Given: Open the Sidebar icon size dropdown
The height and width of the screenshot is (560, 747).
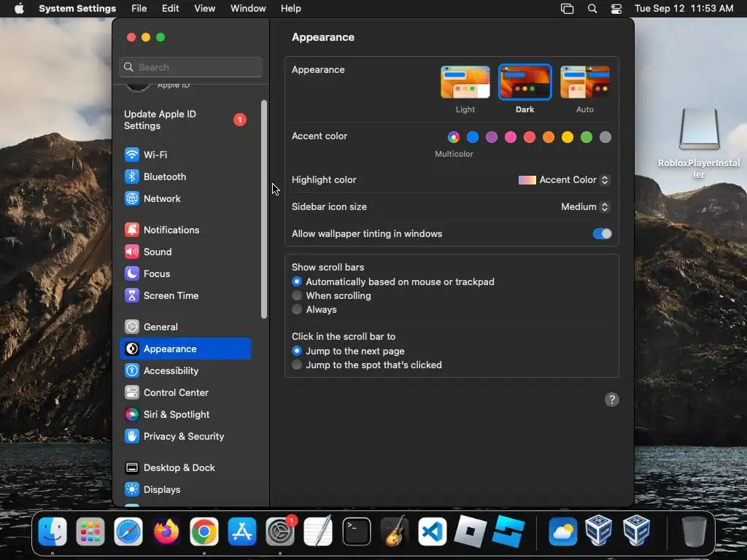Looking at the screenshot, I should pos(585,206).
